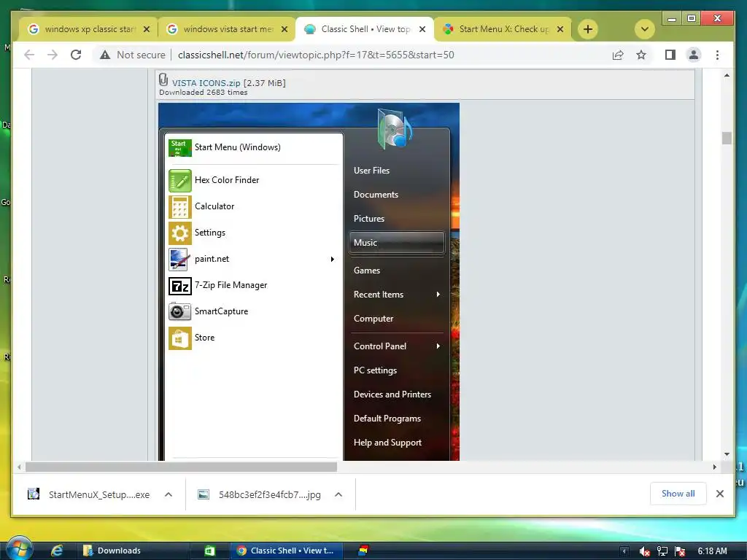Click the scroll up arrow
This screenshot has height=560, width=747.
tap(727, 75)
